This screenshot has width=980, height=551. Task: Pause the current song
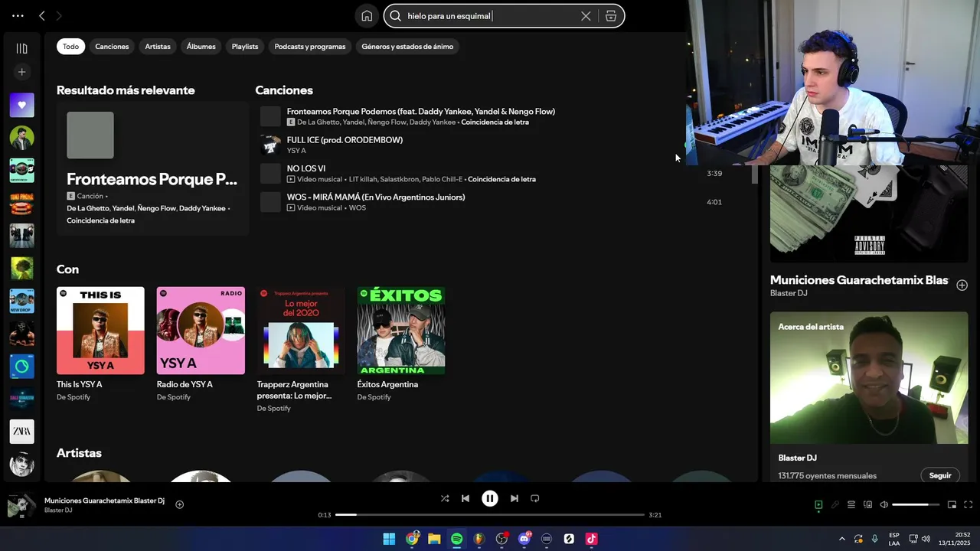[490, 498]
